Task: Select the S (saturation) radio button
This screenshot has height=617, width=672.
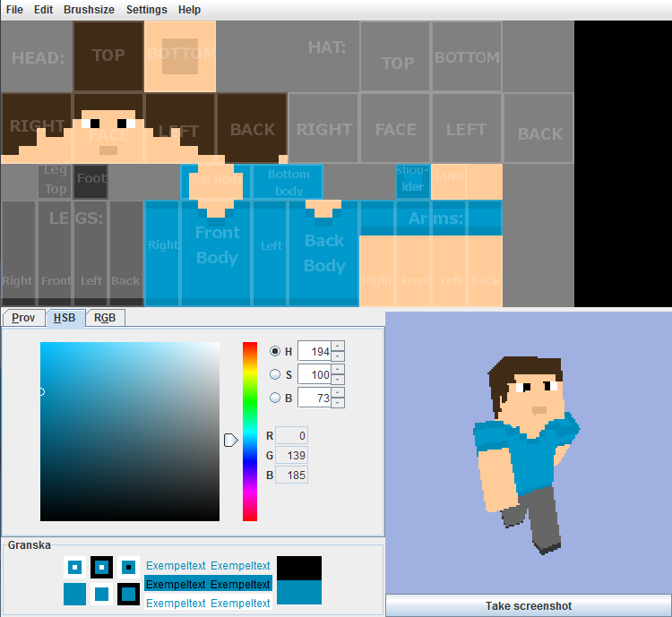Action: point(275,374)
